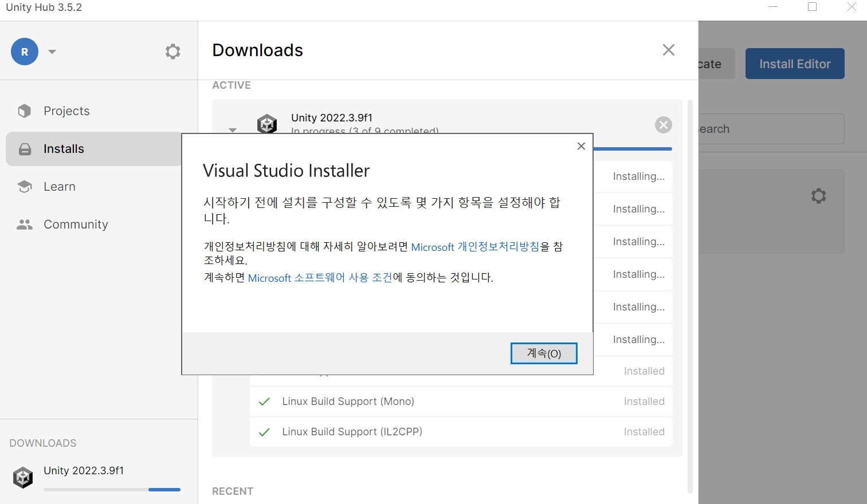This screenshot has width=867, height=504.
Task: Open Microsoft 개인정보처리방침 link
Action: (476, 247)
